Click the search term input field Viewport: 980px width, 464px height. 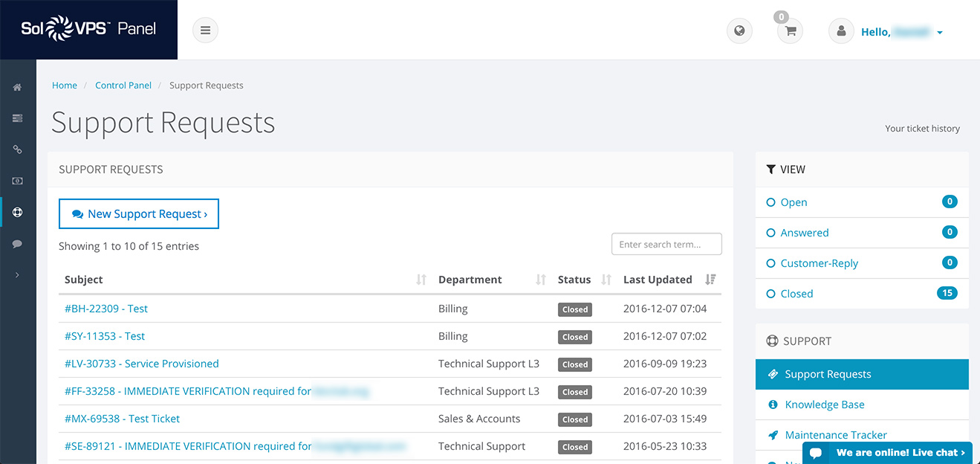point(666,244)
